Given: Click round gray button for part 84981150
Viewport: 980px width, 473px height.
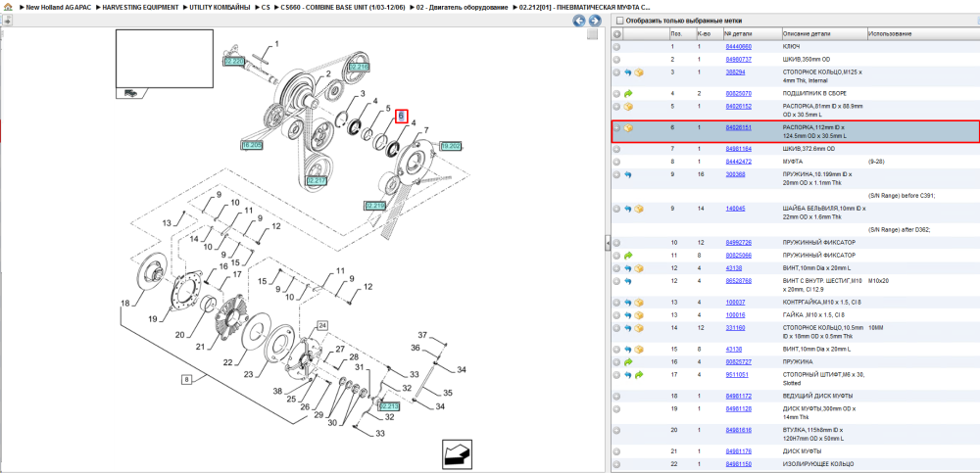Looking at the screenshot, I should click(616, 464).
